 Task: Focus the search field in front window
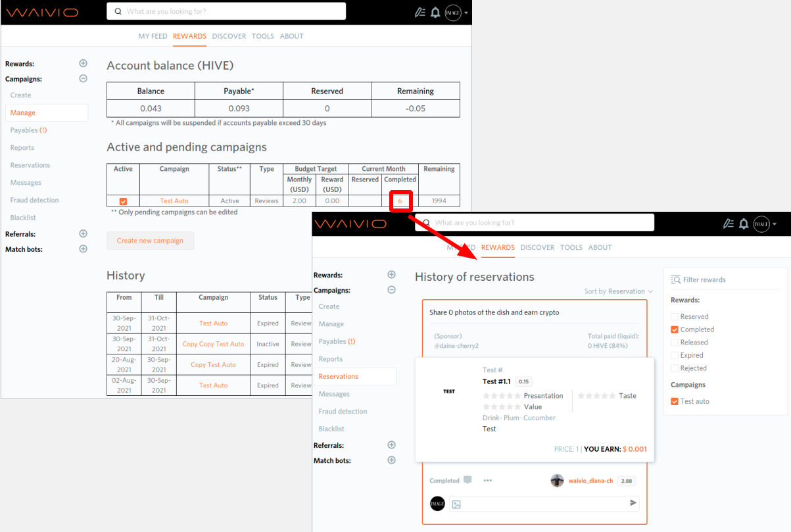tap(535, 223)
